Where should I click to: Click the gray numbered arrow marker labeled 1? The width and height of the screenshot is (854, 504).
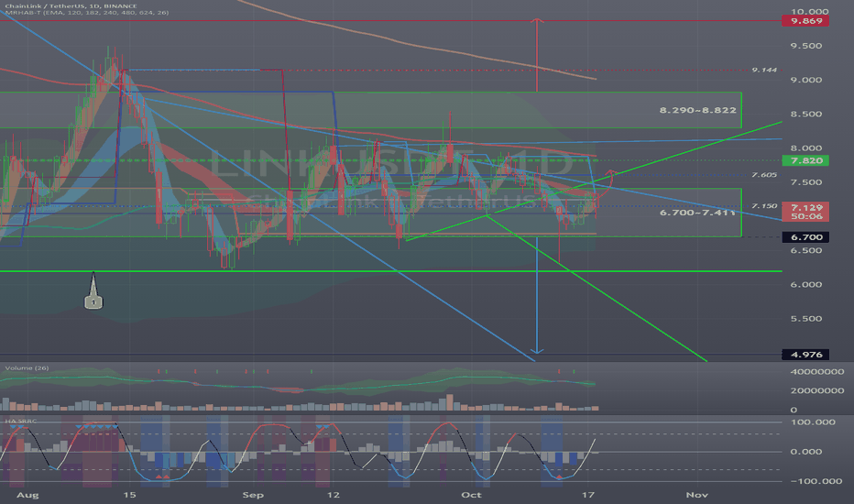tap(93, 291)
